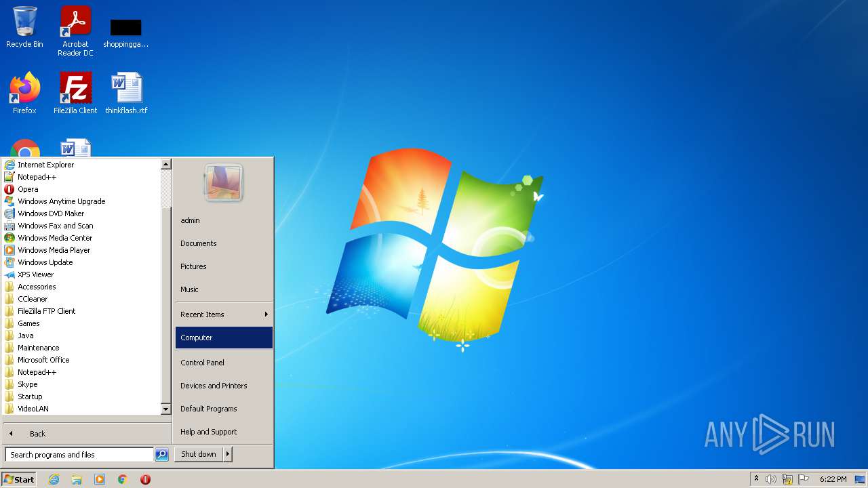Open Recent Items submenu
This screenshot has height=488, width=868.
coord(224,314)
